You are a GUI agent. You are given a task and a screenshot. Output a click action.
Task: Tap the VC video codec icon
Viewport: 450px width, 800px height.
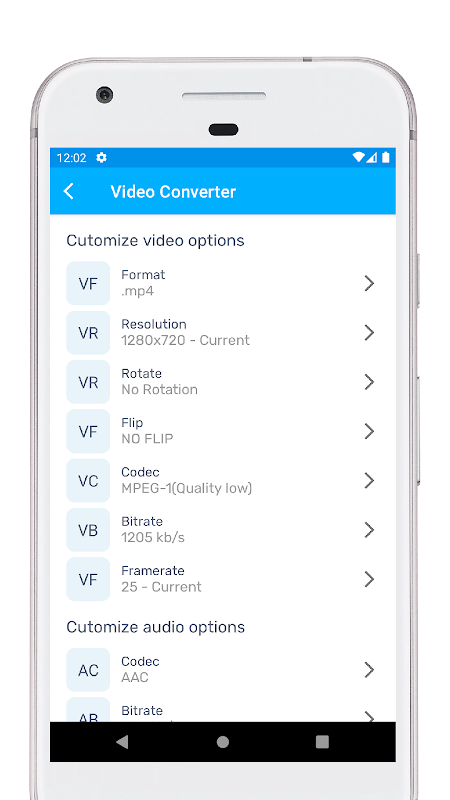(88, 481)
